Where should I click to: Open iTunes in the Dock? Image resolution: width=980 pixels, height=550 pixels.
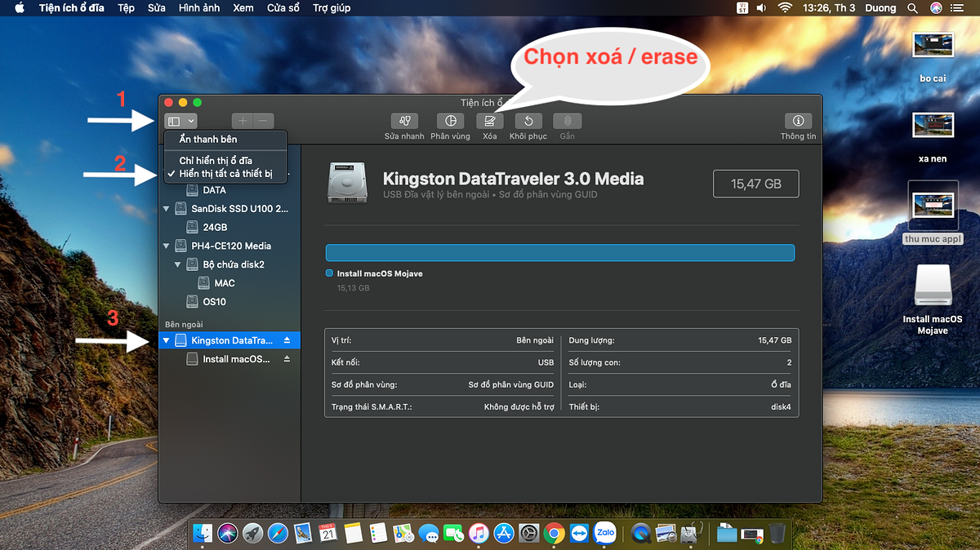tap(479, 534)
